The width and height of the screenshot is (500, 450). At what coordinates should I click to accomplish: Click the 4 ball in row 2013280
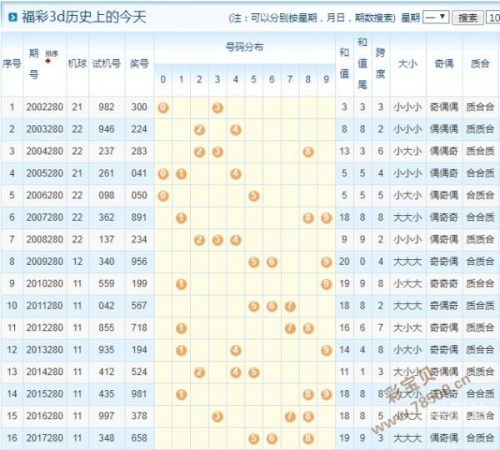click(x=236, y=350)
